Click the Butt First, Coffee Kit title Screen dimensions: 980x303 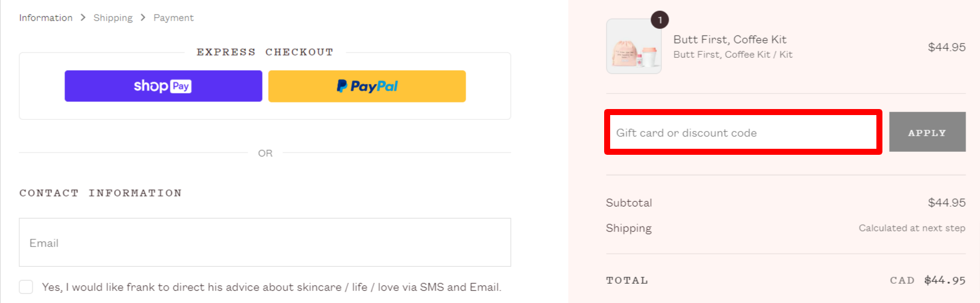click(730, 39)
